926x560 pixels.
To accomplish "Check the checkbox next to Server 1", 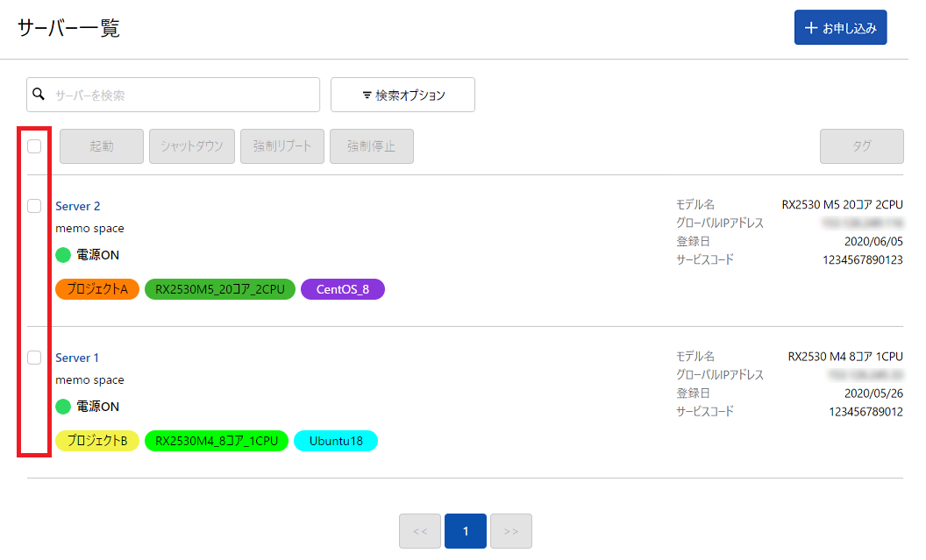I will (x=34, y=358).
